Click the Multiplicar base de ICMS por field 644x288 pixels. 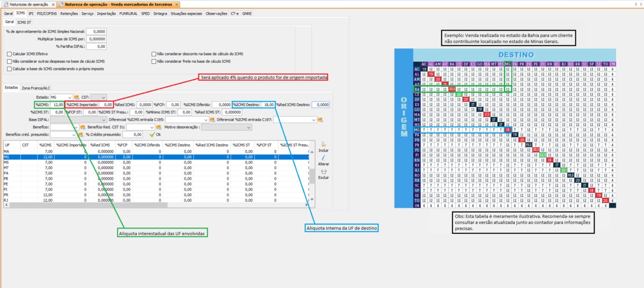[x=96, y=39]
